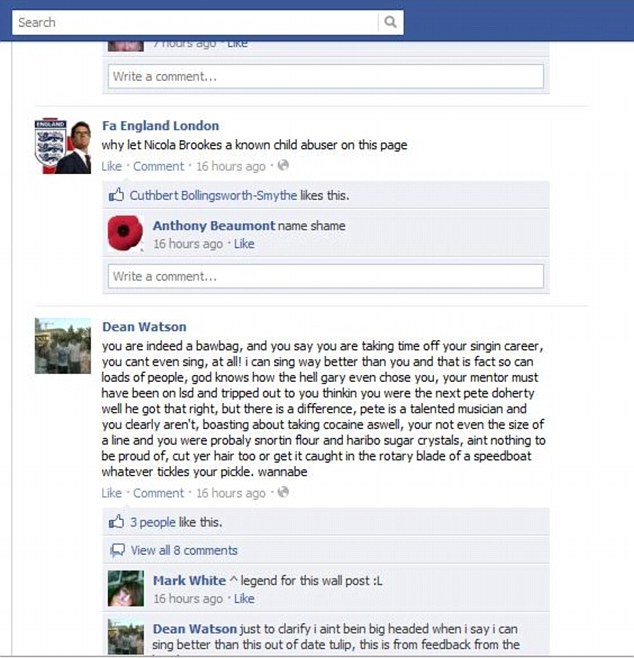Click thumbs-up icon beside Cuthbert Bollingsworth-Smythe

tap(116, 195)
